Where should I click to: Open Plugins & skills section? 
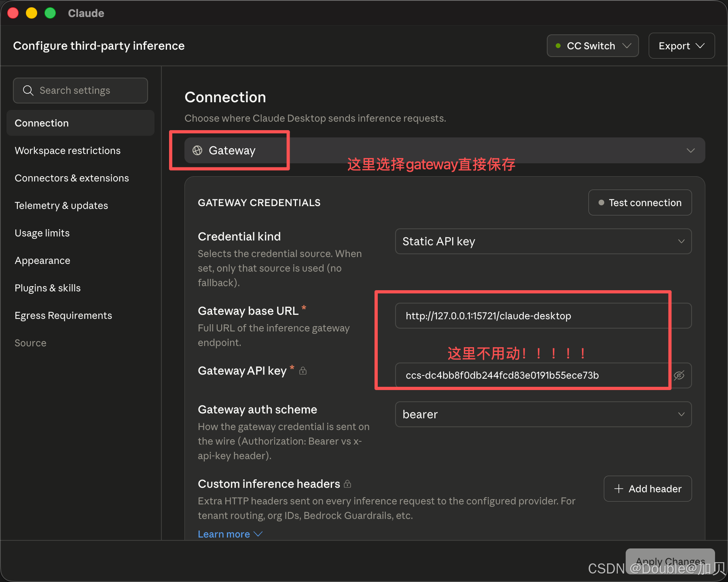click(x=80, y=288)
